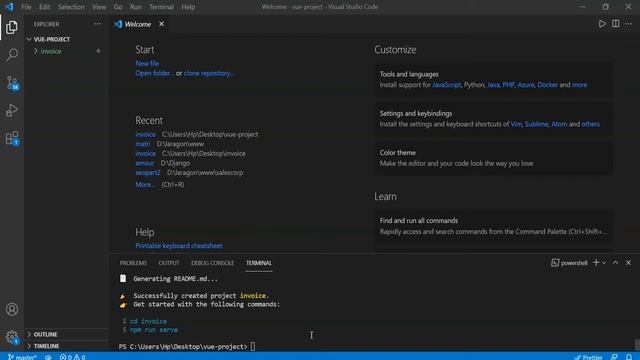Close the terminal panel

tap(629, 263)
